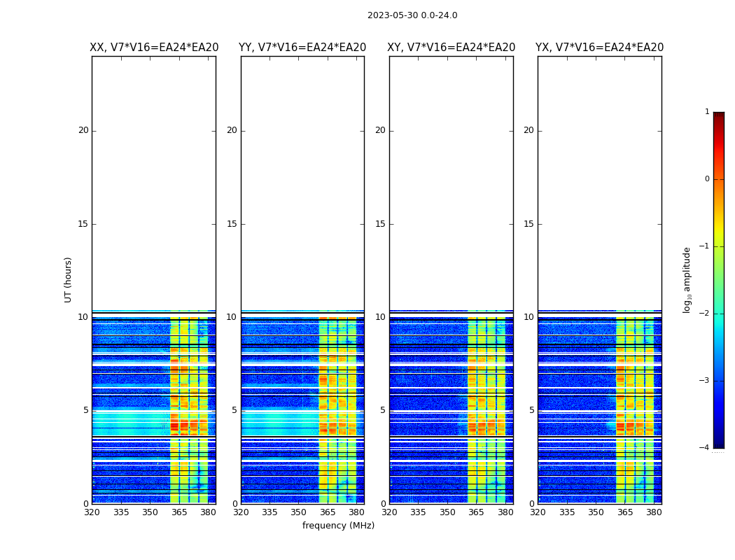Click the "frequency (MHz)" x-axis label

pyautogui.click(x=338, y=526)
